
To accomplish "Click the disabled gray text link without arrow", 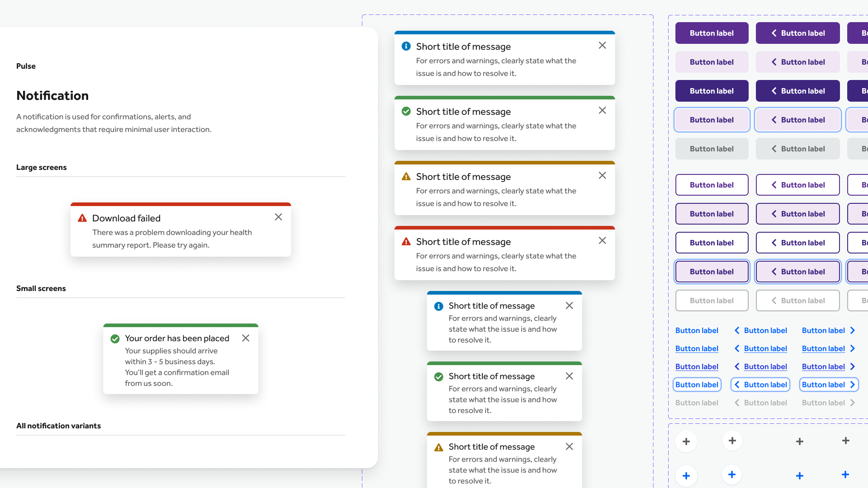I will click(x=697, y=403).
